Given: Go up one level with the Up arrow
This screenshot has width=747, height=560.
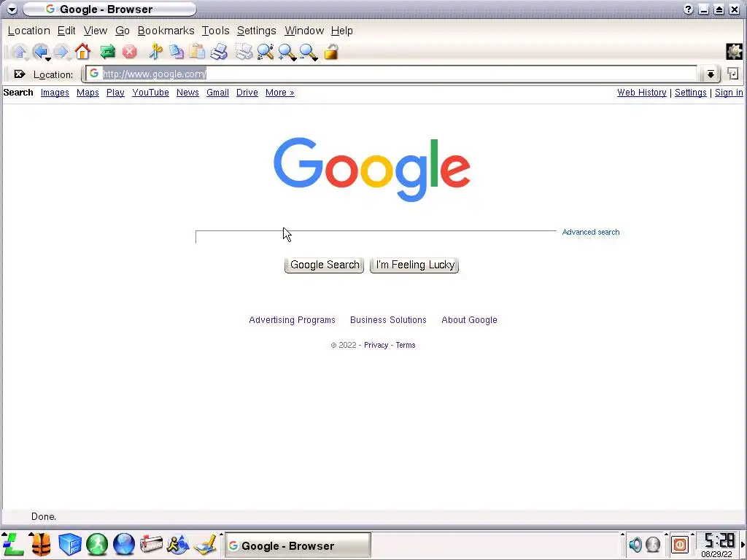Looking at the screenshot, I should click(19, 52).
